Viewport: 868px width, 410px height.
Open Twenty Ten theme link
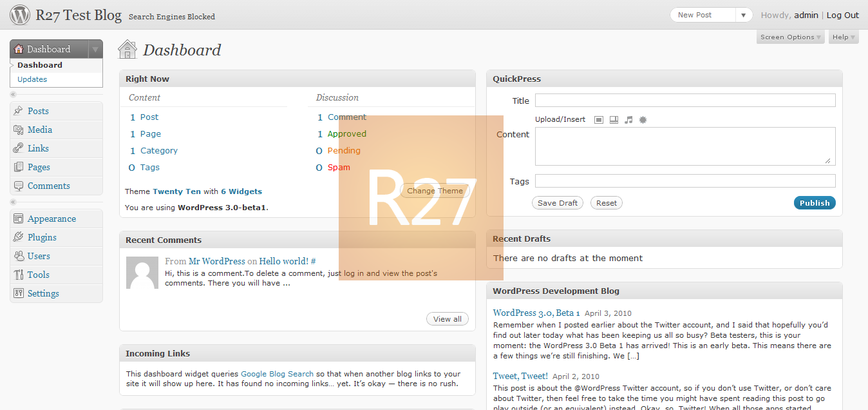click(x=177, y=191)
